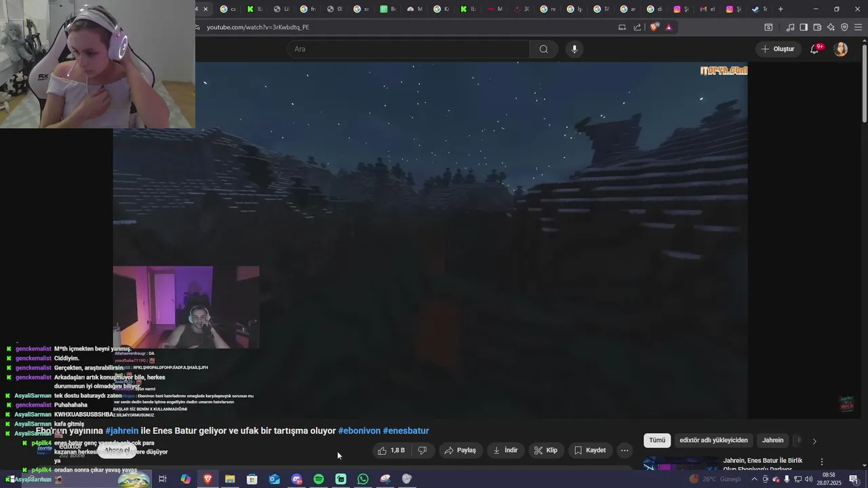Click the Brave browser taskbar icon
Image resolution: width=868 pixels, height=488 pixels.
click(x=208, y=479)
